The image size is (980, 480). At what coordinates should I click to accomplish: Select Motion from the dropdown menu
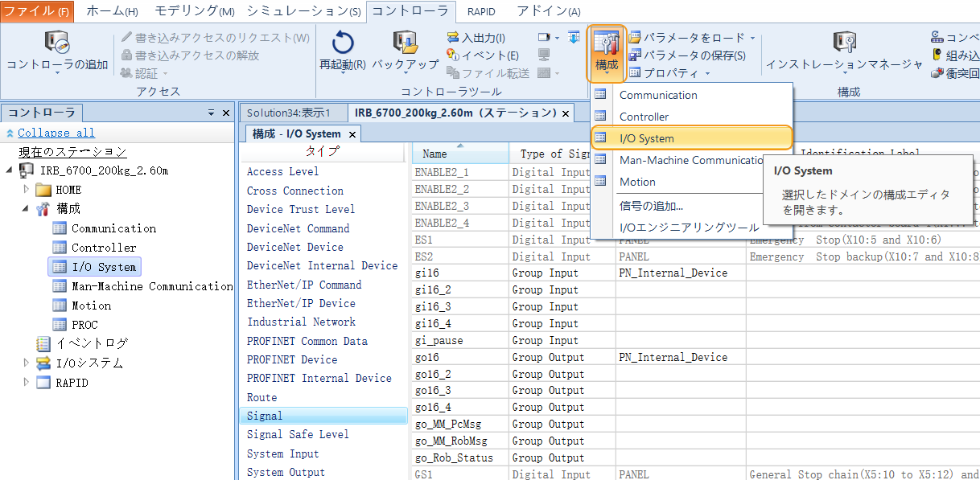637,182
